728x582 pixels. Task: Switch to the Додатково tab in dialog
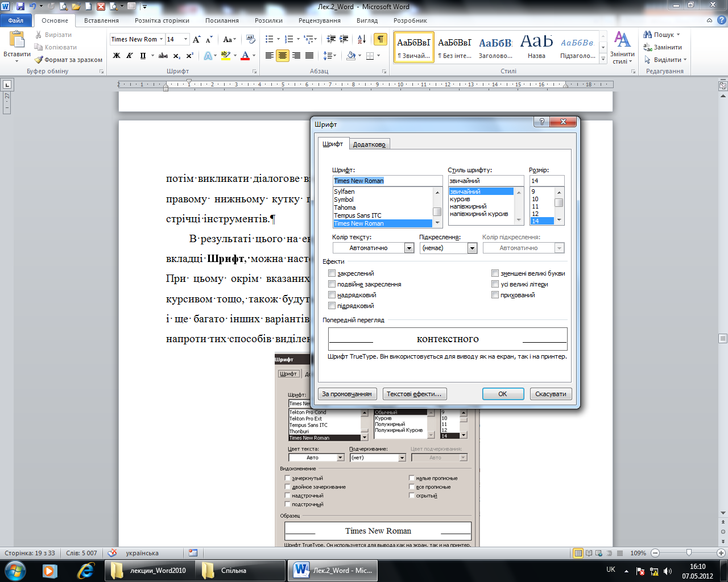point(369,144)
